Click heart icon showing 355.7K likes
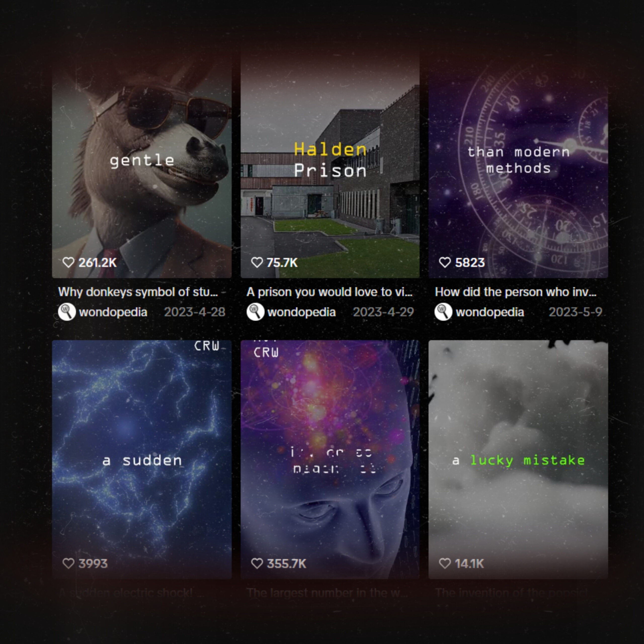Viewport: 644px width, 644px height. pyautogui.click(x=257, y=563)
